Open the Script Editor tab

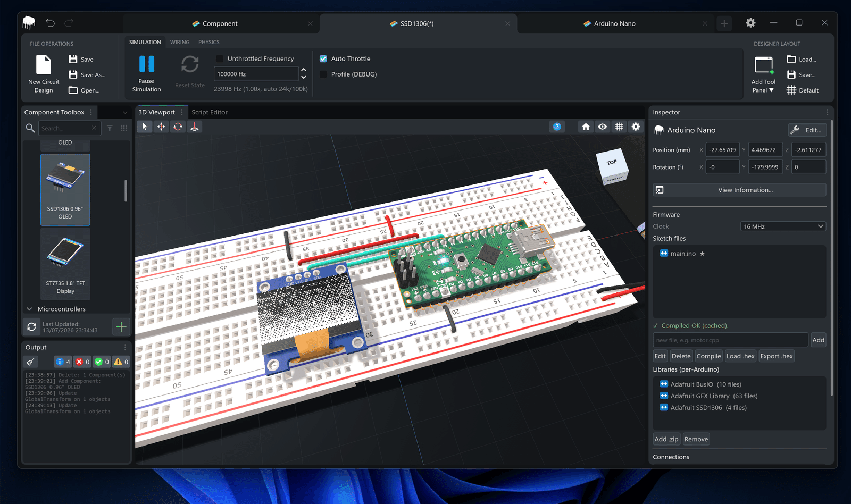210,112
